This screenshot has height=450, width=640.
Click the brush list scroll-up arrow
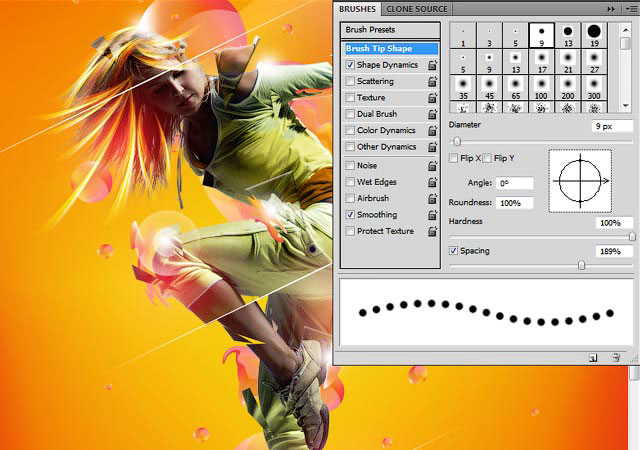(625, 30)
